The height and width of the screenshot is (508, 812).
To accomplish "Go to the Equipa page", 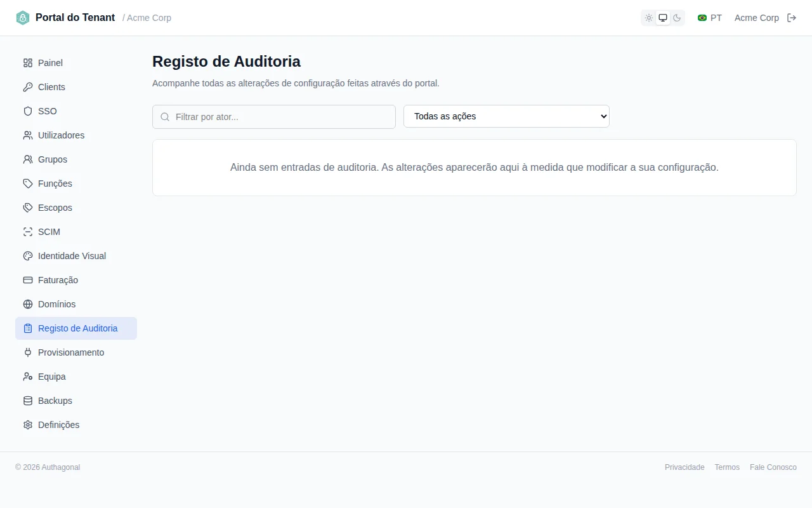I will [76, 377].
